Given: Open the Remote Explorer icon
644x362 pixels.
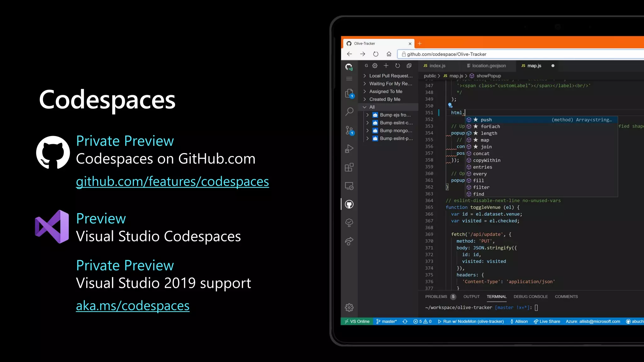Looking at the screenshot, I should tap(349, 186).
